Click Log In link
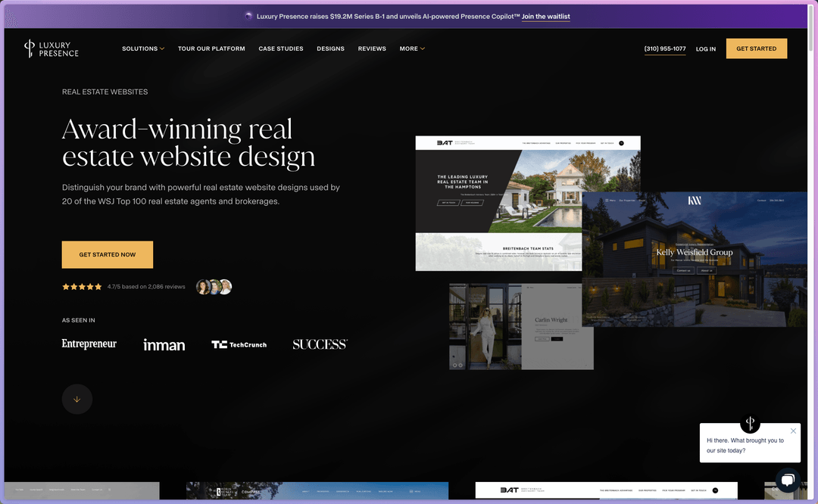Viewport: 818px width, 504px height. coord(705,49)
